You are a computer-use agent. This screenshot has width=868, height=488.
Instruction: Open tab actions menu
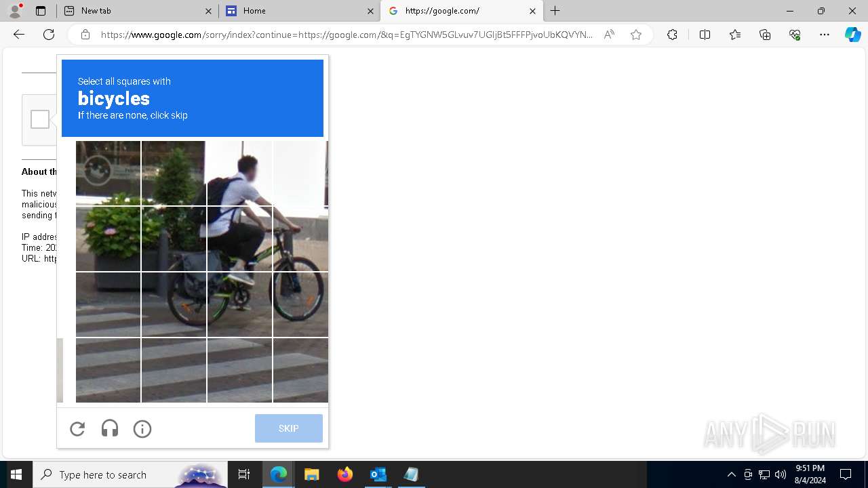pyautogui.click(x=41, y=11)
